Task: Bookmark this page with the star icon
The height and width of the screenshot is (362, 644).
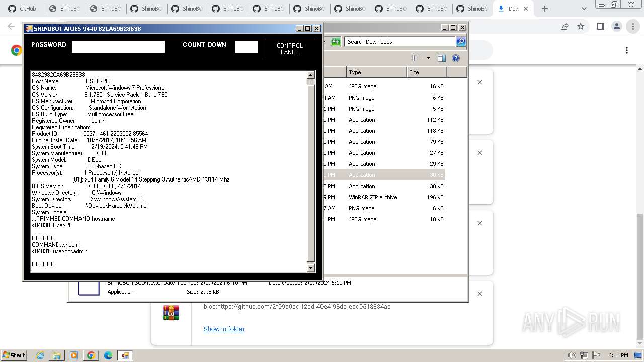Action: tap(581, 26)
